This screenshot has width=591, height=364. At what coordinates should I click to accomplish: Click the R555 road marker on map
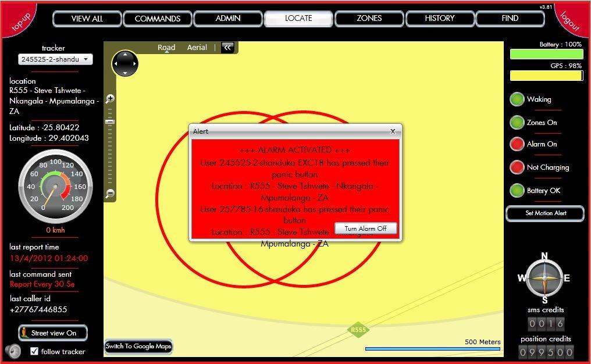[x=358, y=330]
